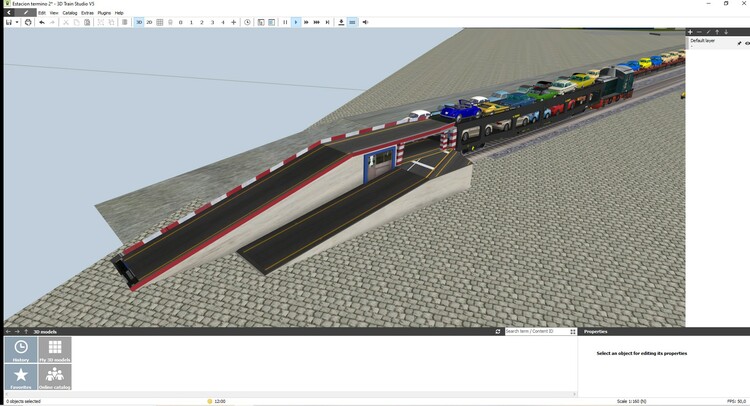Rename layer with the pencil icon in layers panel

708,32
